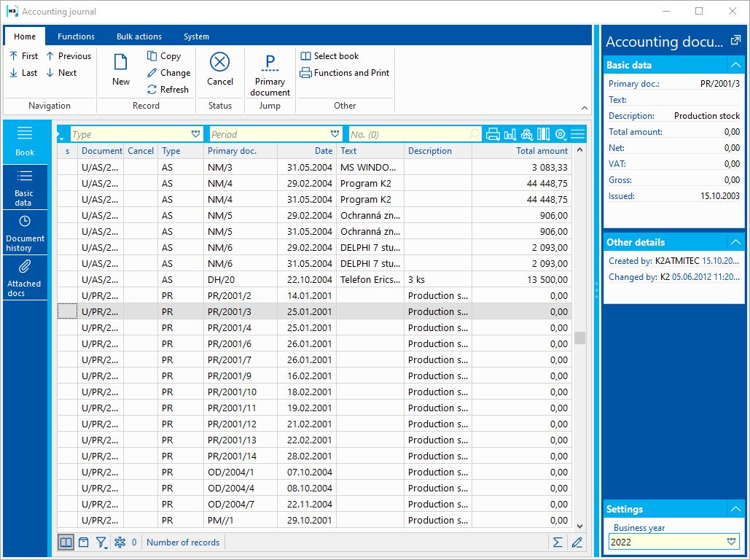
Task: Create a New record
Action: pyautogui.click(x=121, y=69)
